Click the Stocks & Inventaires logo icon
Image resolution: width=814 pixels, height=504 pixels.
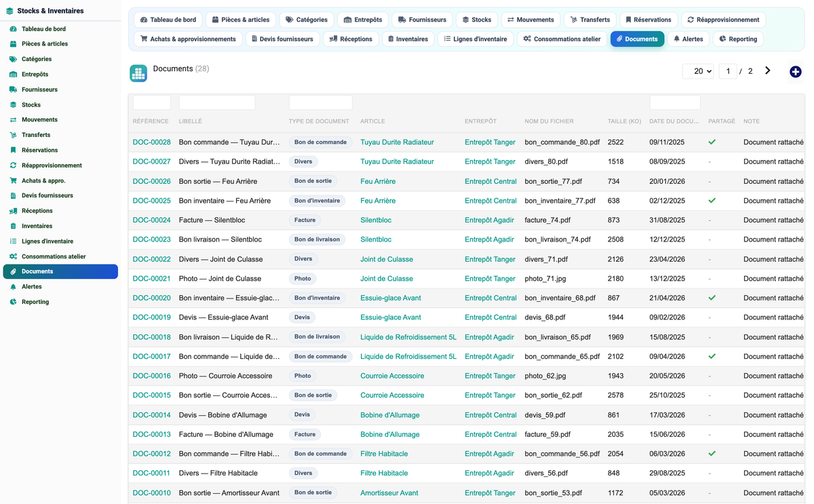[x=9, y=11]
